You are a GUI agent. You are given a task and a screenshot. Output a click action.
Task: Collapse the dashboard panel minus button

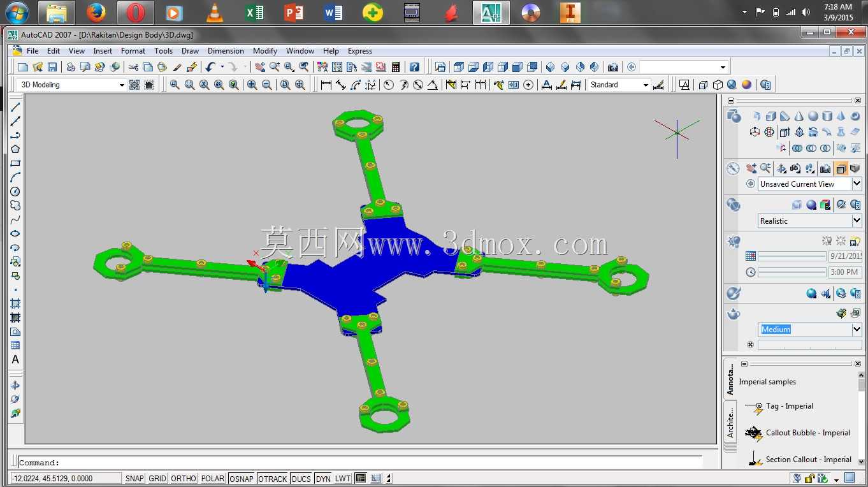pyautogui.click(x=731, y=101)
